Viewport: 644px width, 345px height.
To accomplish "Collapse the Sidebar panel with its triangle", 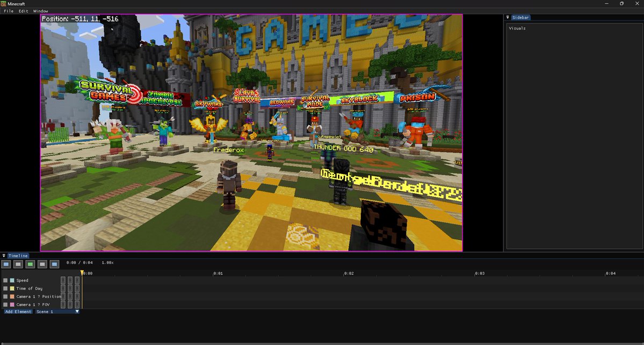I will click(x=508, y=17).
